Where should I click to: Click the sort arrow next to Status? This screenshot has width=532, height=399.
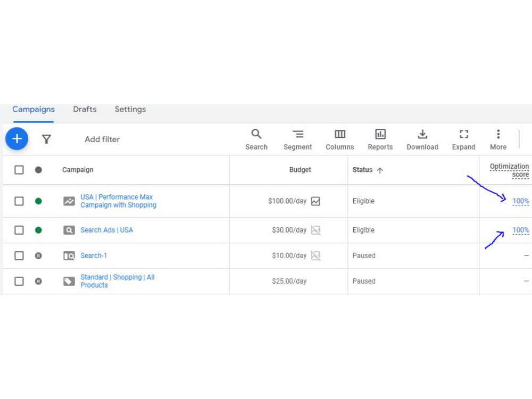[380, 170]
